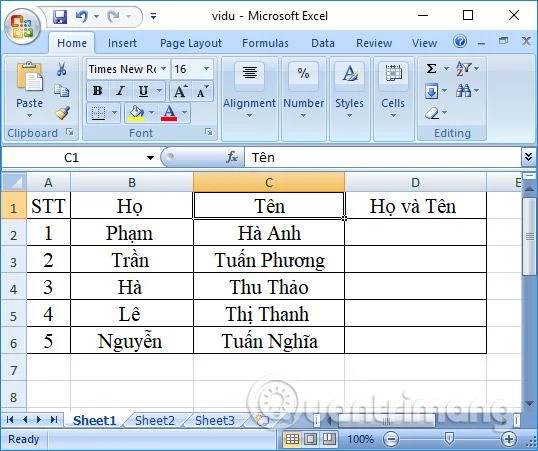Toggle Underline formatting
This screenshot has width=538, height=451.
point(143,91)
